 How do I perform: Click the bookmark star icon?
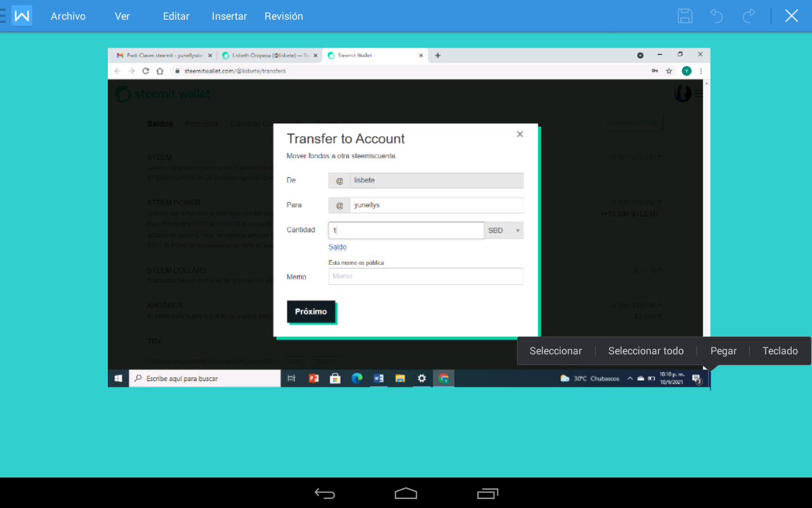click(x=669, y=71)
